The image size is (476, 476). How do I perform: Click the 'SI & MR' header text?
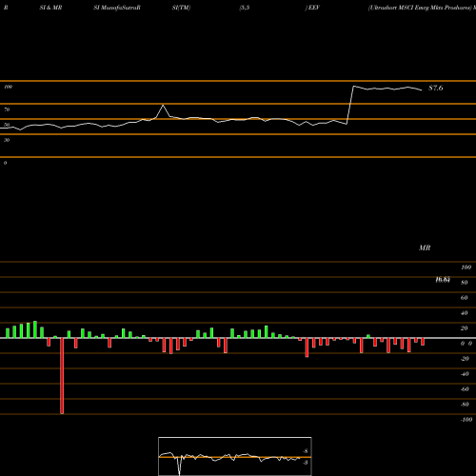click(50, 8)
